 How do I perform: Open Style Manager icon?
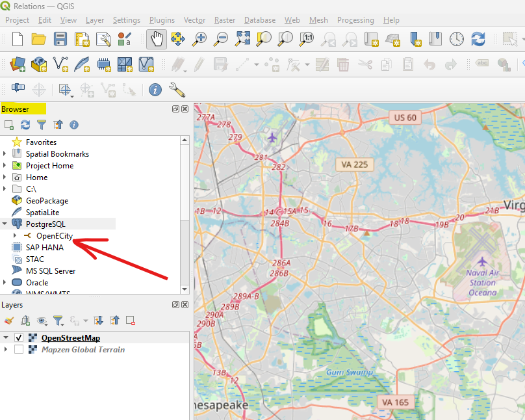[124, 39]
